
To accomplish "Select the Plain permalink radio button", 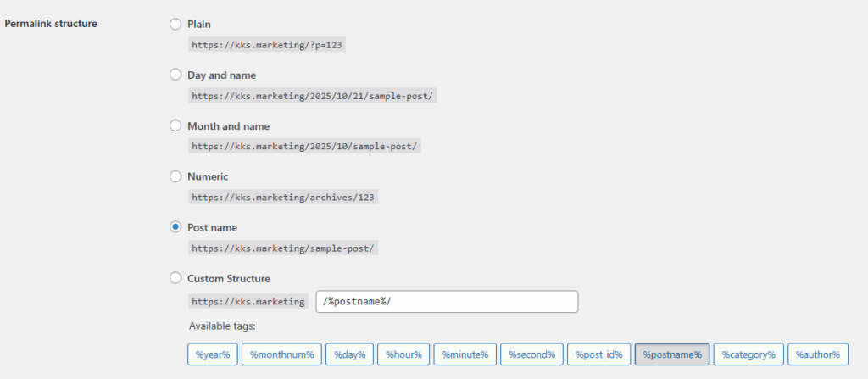I will pyautogui.click(x=175, y=24).
